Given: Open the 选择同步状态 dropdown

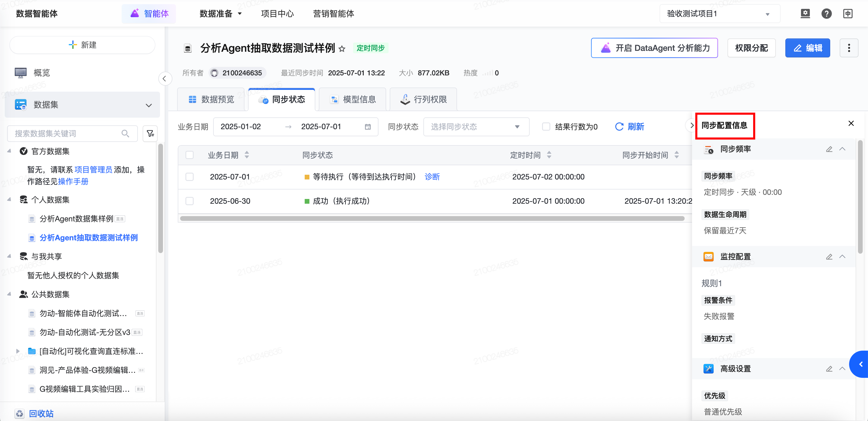Looking at the screenshot, I should [476, 127].
